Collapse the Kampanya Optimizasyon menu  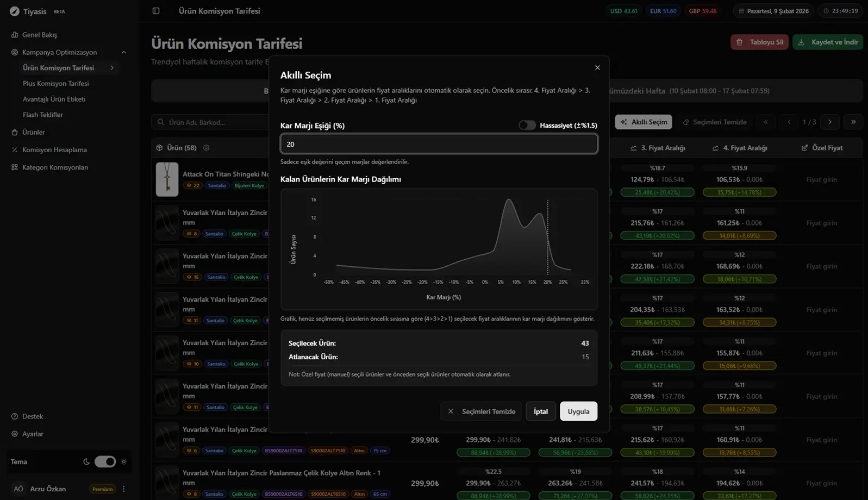coord(123,53)
